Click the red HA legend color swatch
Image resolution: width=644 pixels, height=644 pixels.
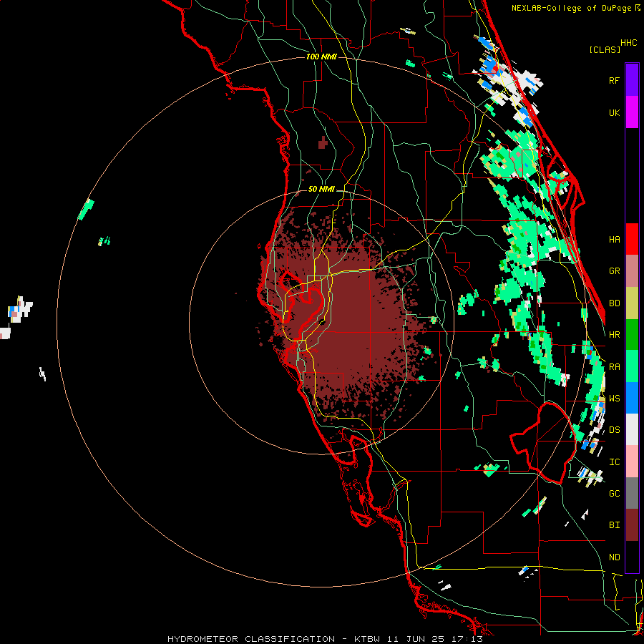point(632,239)
